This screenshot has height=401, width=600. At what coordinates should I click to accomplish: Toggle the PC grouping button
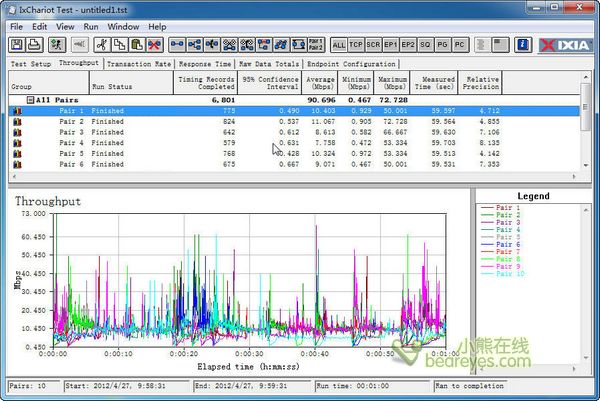460,45
